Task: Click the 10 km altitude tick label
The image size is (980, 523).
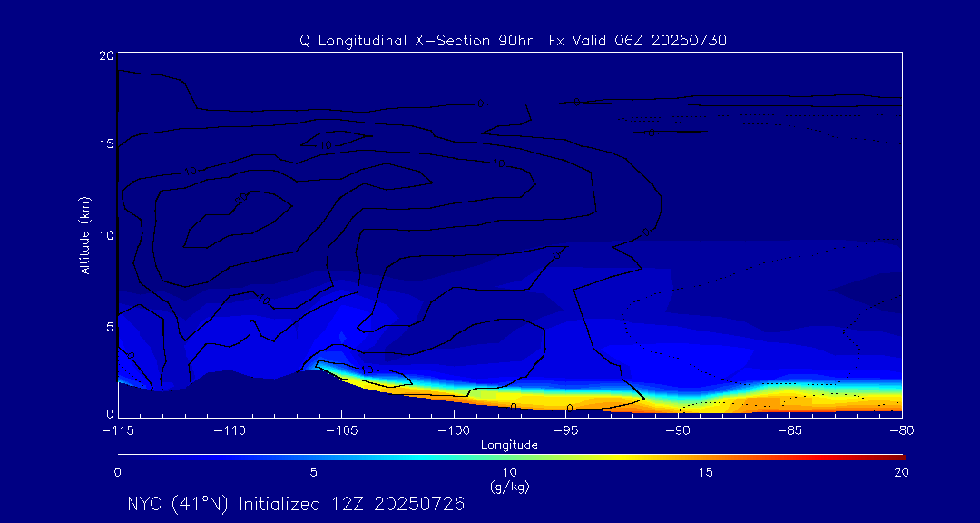Action: pyautogui.click(x=104, y=235)
